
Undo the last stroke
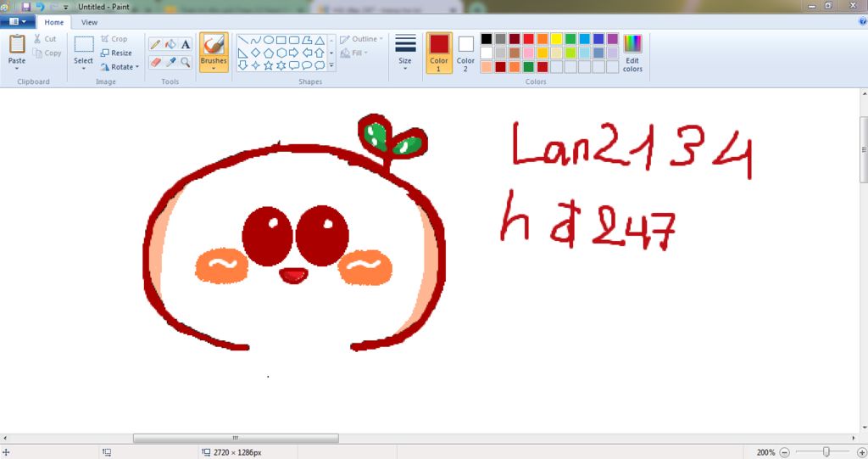click(x=39, y=7)
